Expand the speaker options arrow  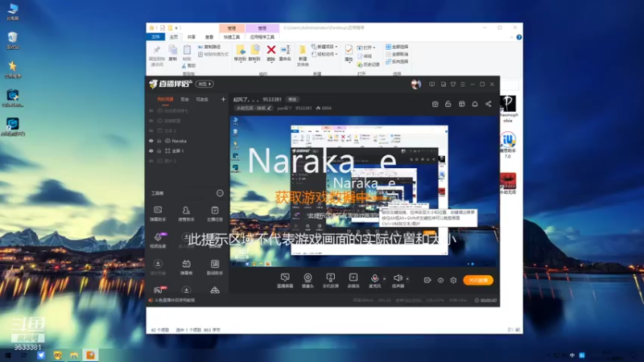coord(407,279)
